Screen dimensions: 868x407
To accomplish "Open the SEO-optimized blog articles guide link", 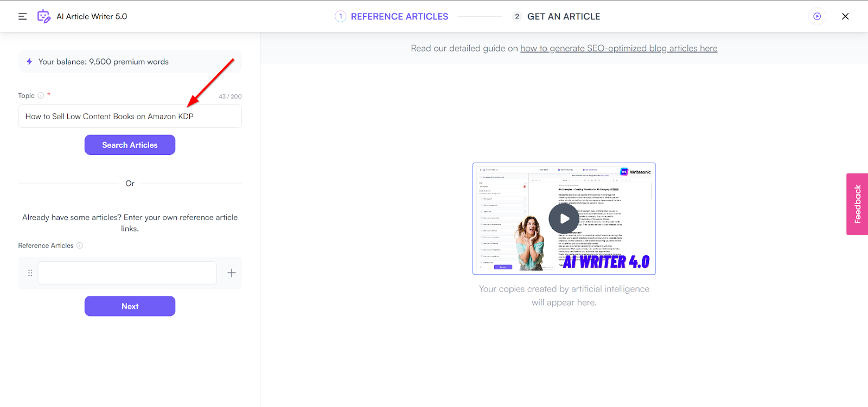I will (618, 48).
